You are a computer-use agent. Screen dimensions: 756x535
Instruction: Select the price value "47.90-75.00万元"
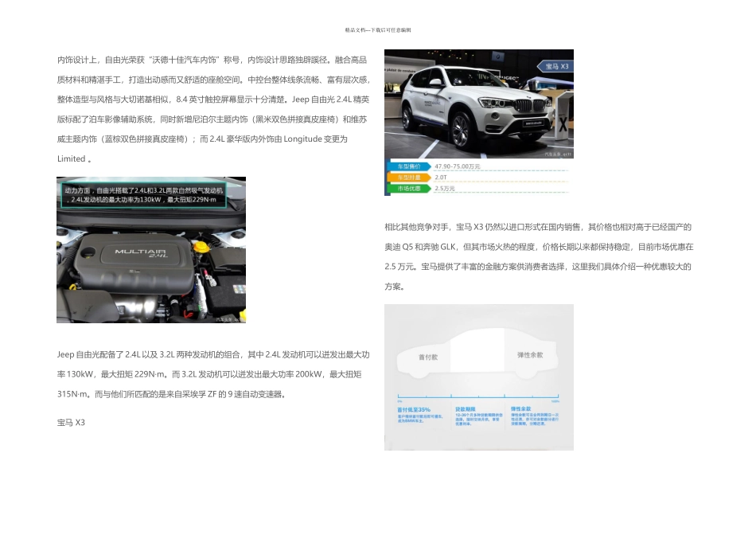pyautogui.click(x=457, y=166)
